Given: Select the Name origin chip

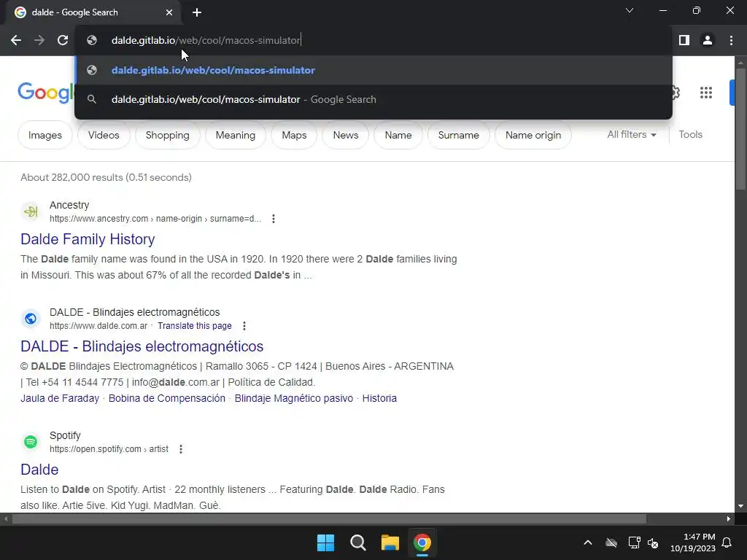Looking at the screenshot, I should point(533,135).
